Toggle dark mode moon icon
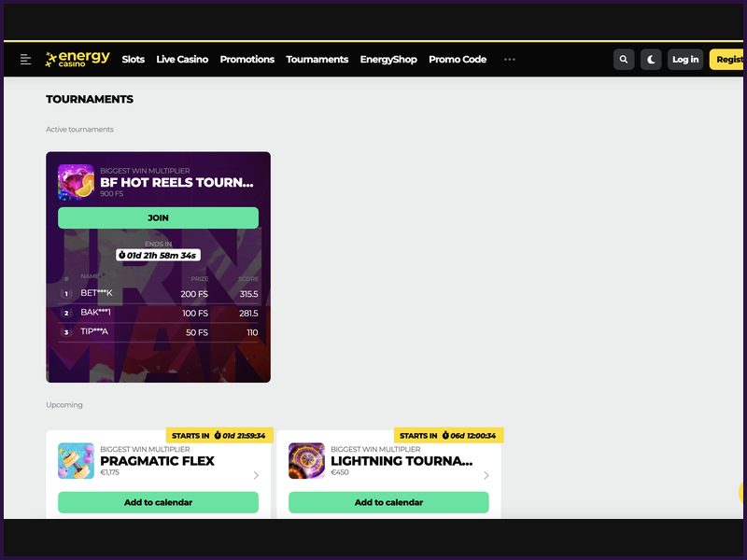The width and height of the screenshot is (747, 560). coord(652,60)
